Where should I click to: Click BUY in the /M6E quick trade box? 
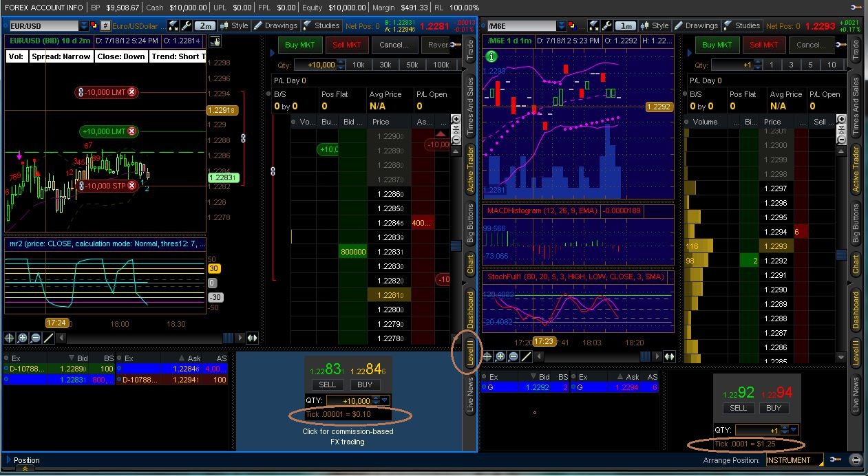pos(774,408)
